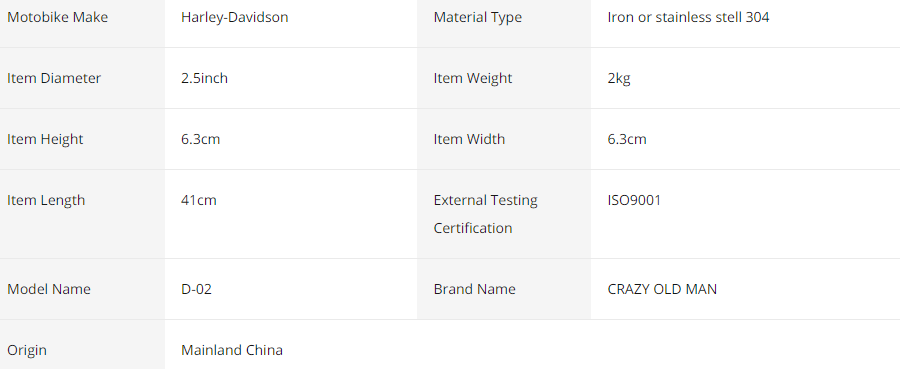Select the CRAZY OLD MAN brand text
This screenshot has height=369, width=900.
[662, 289]
